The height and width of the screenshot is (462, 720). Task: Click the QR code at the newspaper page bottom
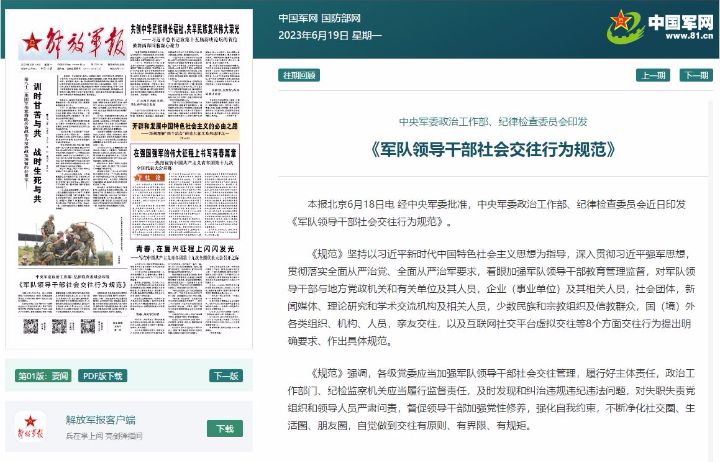click(x=32, y=326)
